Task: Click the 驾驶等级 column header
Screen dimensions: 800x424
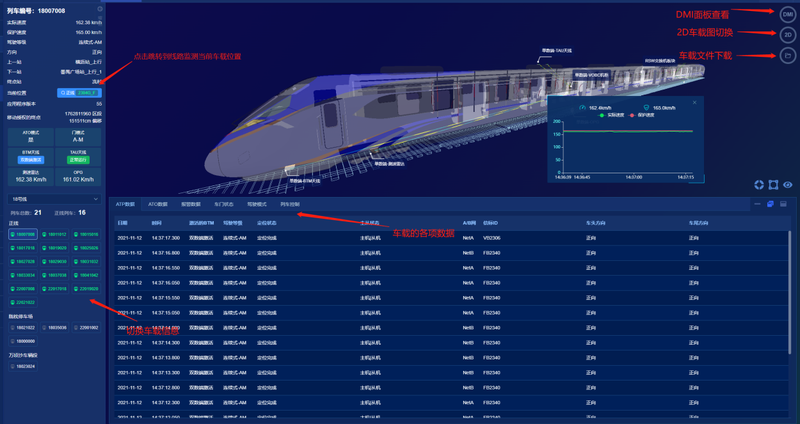Action: pyautogui.click(x=232, y=223)
